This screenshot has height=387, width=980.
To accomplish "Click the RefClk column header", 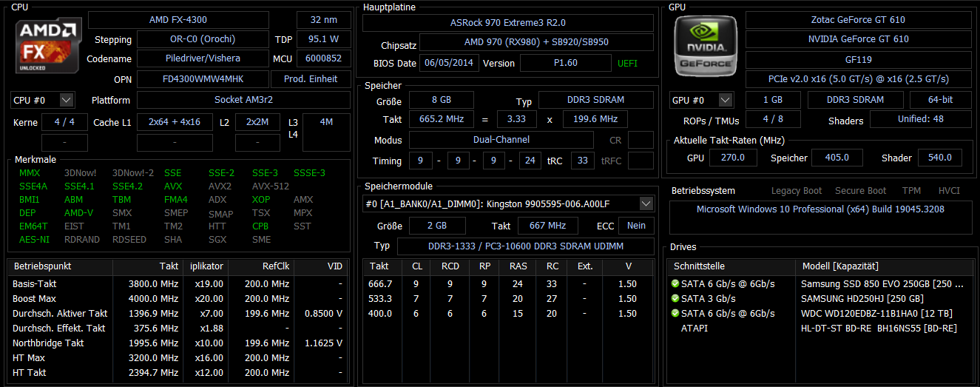I will 261,266.
